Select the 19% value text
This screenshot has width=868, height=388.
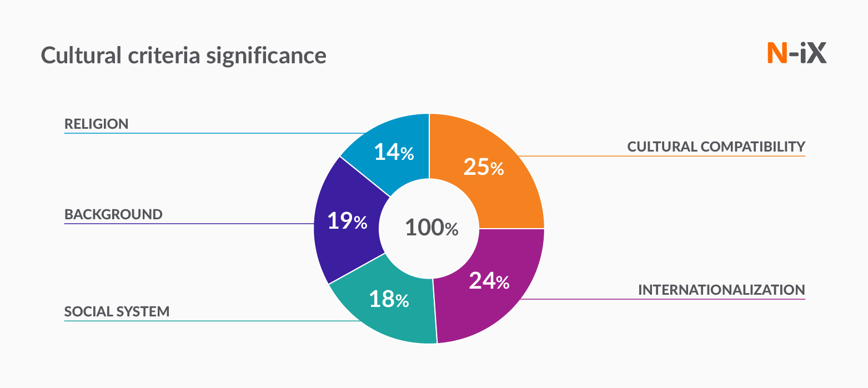(347, 221)
